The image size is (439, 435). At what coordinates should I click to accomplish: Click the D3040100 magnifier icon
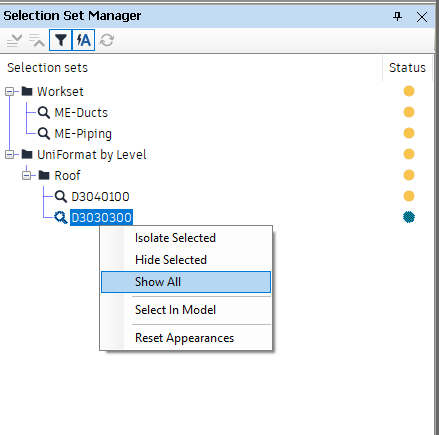coord(61,197)
